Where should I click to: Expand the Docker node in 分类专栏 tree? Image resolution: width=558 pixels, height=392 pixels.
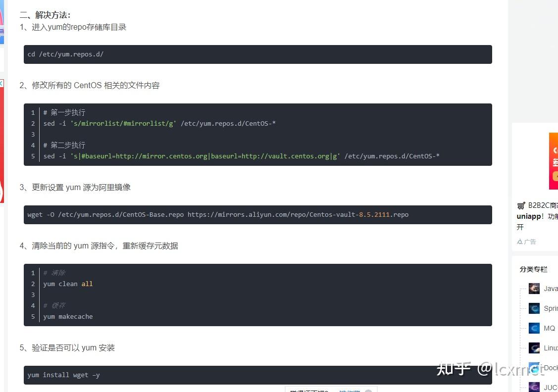point(524,367)
